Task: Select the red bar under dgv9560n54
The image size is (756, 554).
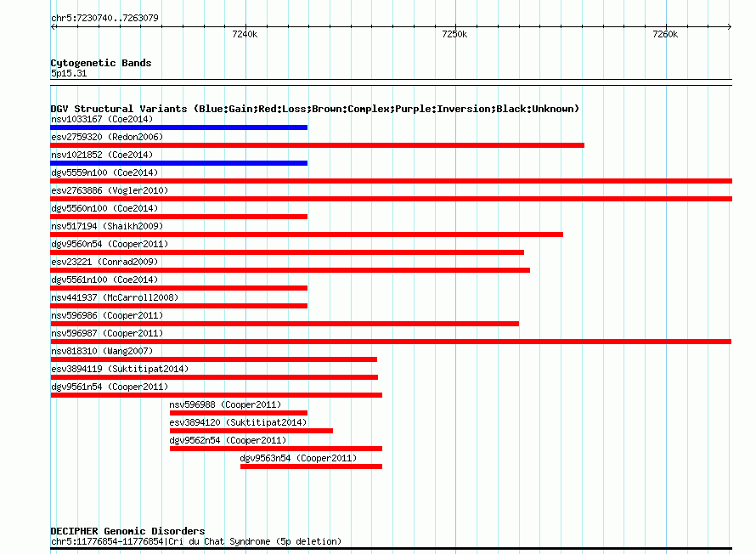Action: (287, 252)
